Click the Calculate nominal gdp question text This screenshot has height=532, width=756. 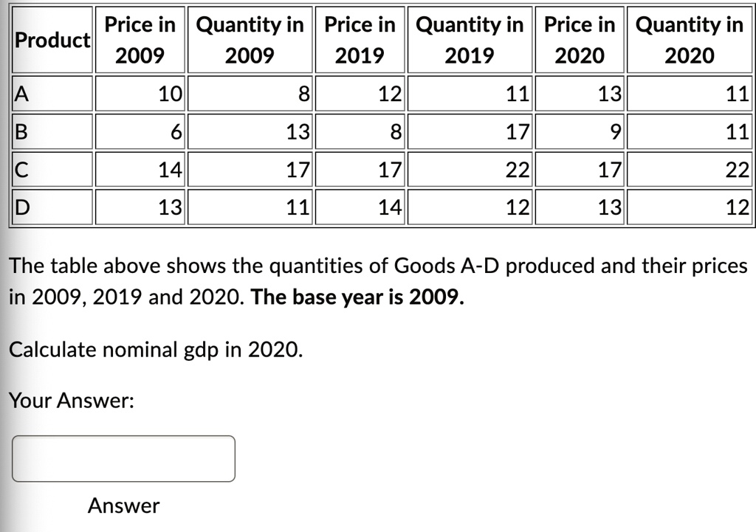(156, 350)
